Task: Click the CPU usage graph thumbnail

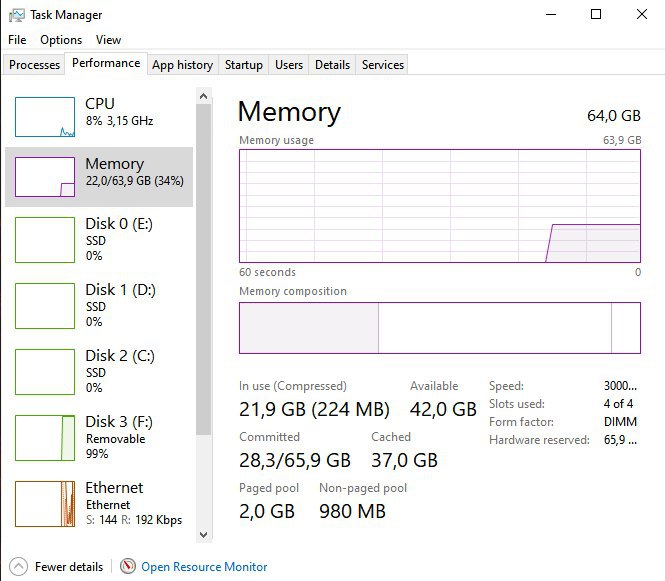Action: 45,117
